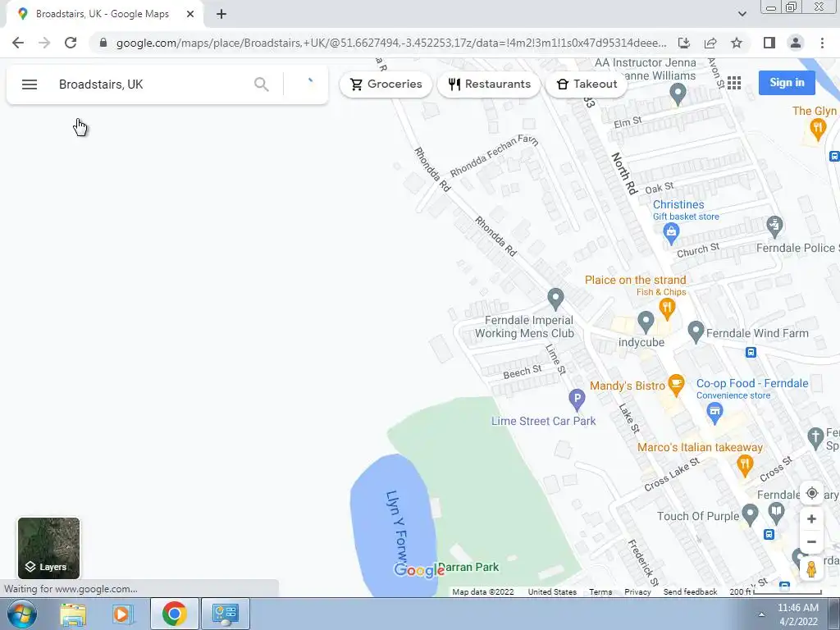Select the Marco's Italian takeaway pin
Image resolution: width=840 pixels, height=630 pixels.
[x=745, y=465]
